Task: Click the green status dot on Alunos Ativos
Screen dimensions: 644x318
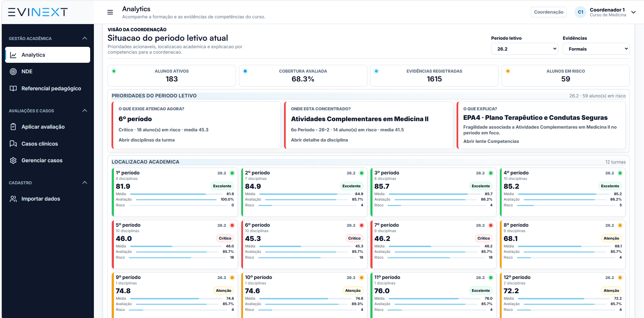Action: (114, 71)
